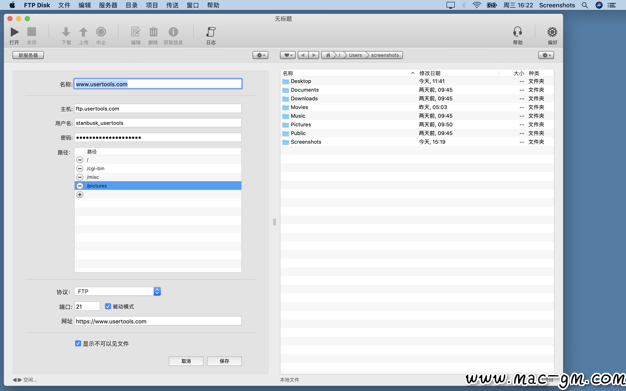Sort by the 种类 column header
The image size is (626, 391).
540,73
